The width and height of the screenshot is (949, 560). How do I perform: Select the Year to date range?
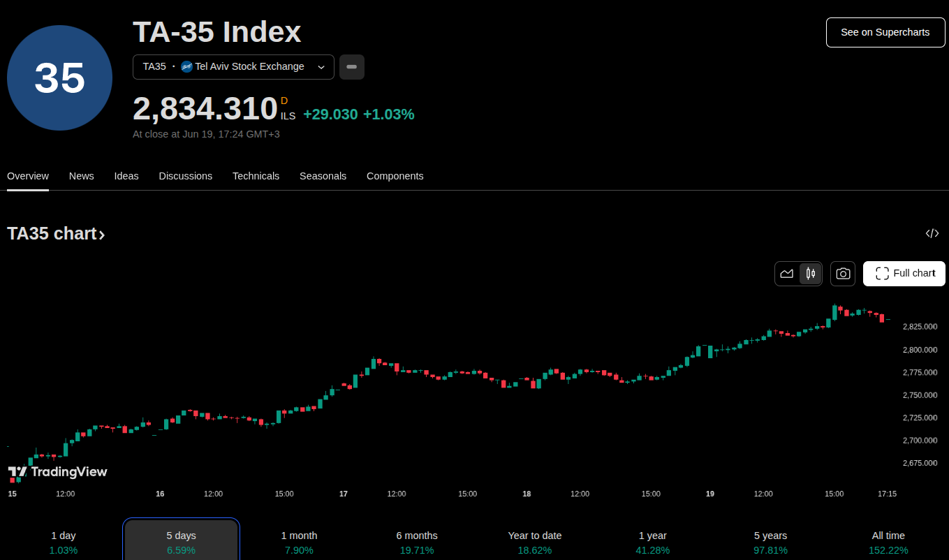(x=535, y=542)
